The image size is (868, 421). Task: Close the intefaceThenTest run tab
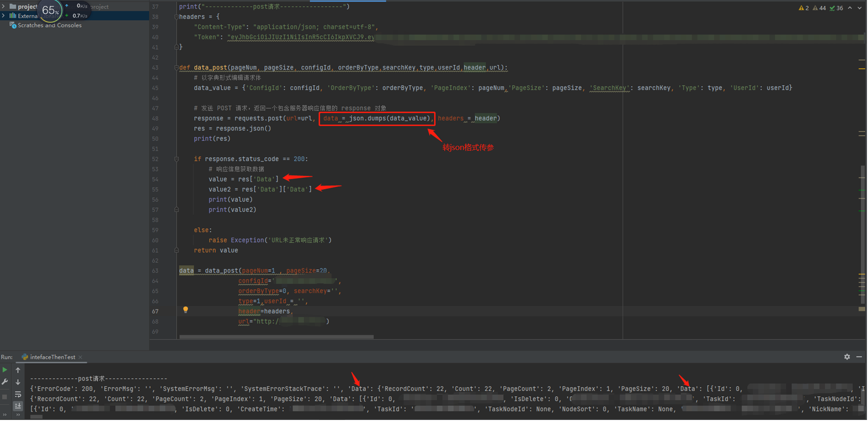(x=81, y=357)
